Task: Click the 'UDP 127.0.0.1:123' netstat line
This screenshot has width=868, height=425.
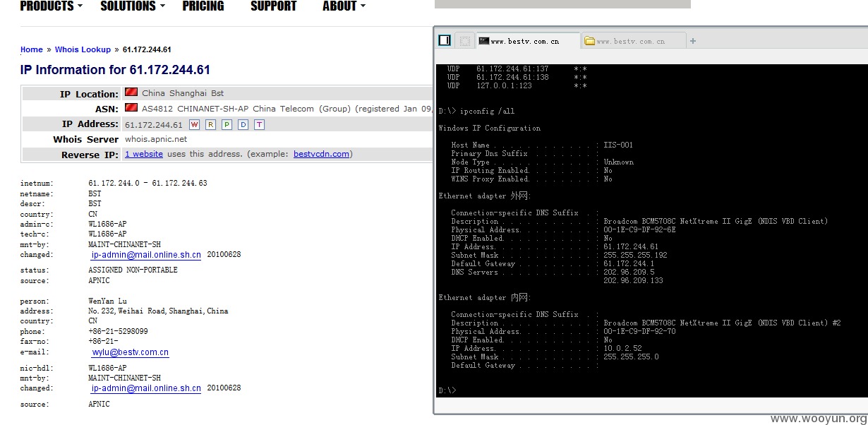Action: pos(517,86)
